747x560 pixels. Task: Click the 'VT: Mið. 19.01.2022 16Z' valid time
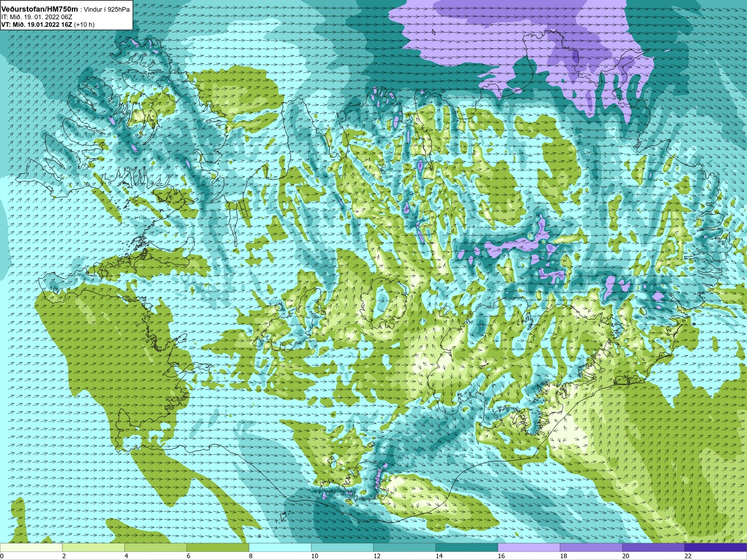click(37, 25)
